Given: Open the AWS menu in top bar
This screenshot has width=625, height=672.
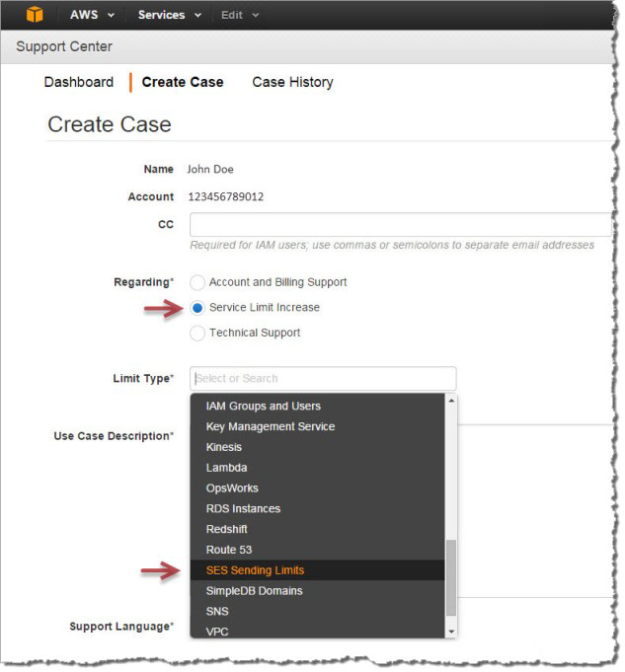Looking at the screenshot, I should coord(92,15).
